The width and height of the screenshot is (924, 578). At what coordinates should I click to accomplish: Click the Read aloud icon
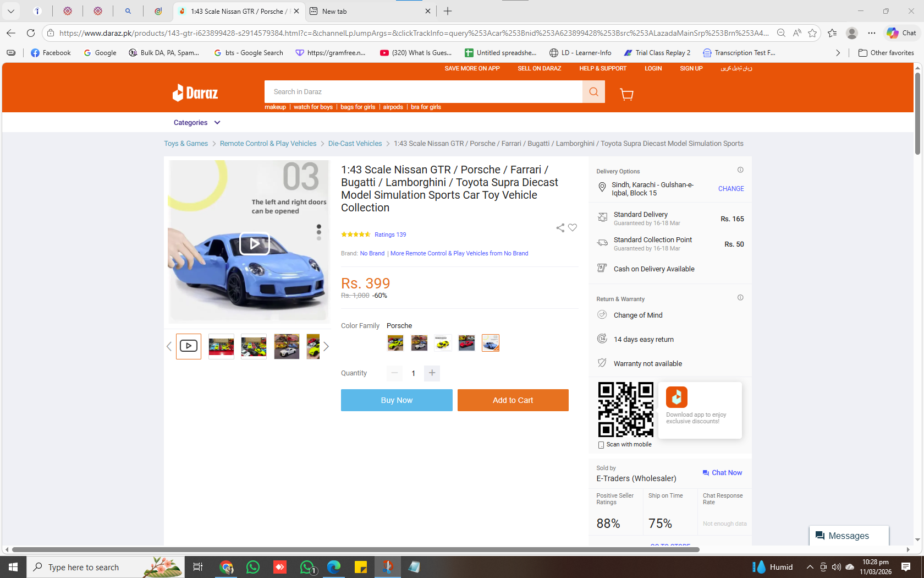(x=797, y=33)
